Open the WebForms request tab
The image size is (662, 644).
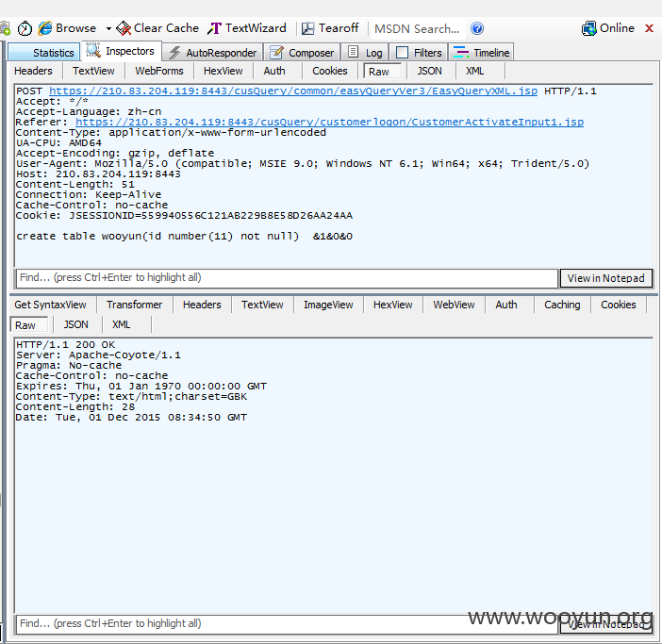coord(159,71)
